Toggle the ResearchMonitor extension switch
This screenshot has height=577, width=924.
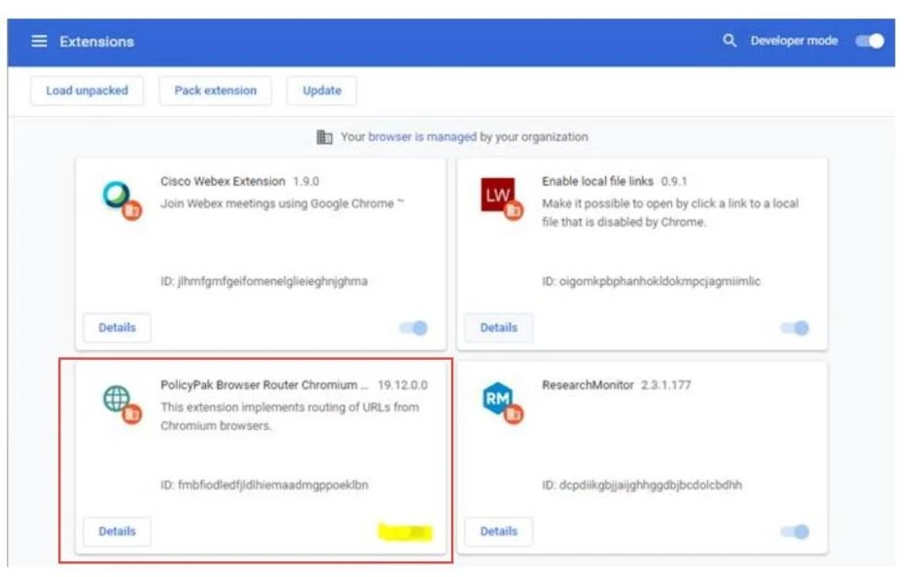[x=795, y=532]
